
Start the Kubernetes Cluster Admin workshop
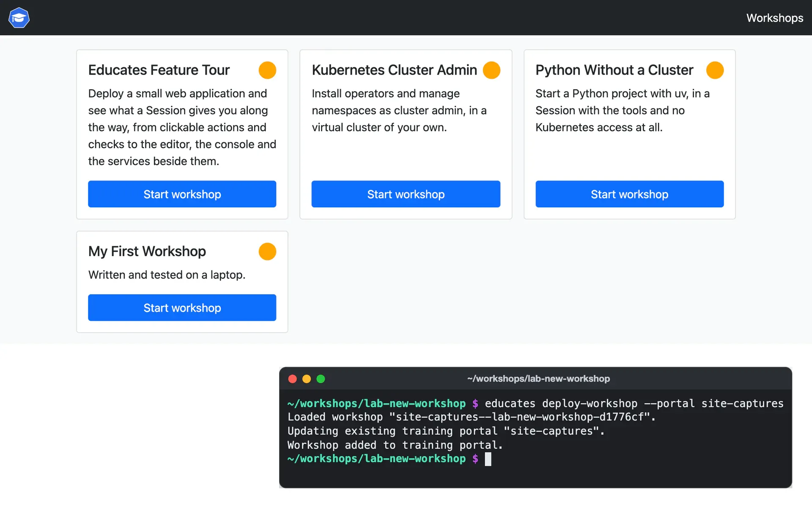click(x=406, y=194)
